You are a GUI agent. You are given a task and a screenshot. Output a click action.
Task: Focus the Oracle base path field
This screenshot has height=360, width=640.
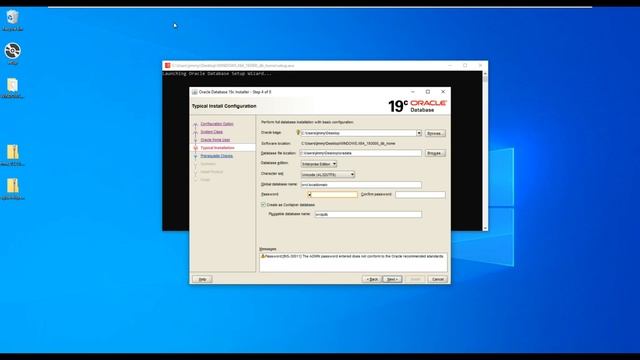click(358, 133)
